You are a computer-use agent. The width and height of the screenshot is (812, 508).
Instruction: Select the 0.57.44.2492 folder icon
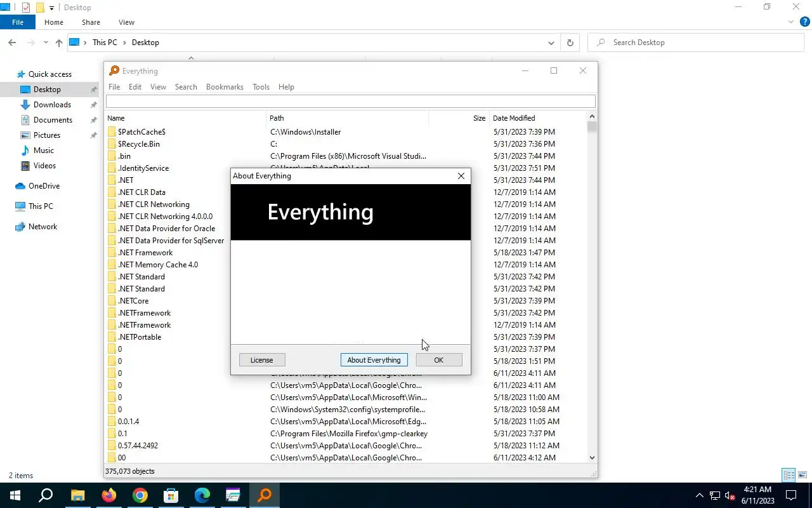(x=112, y=446)
